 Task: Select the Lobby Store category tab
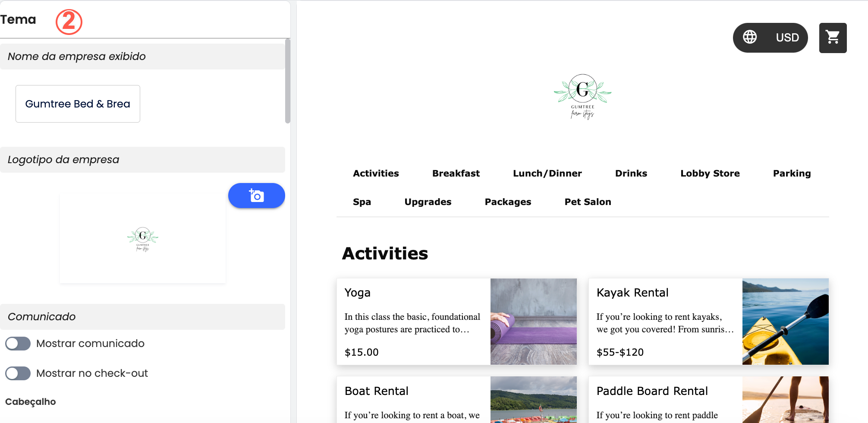tap(710, 174)
